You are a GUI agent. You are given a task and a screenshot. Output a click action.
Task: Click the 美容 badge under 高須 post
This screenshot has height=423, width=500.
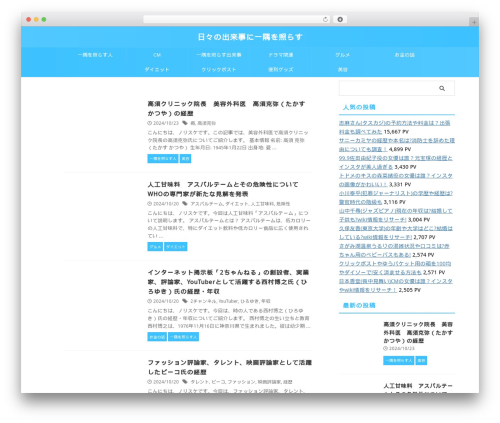click(185, 159)
